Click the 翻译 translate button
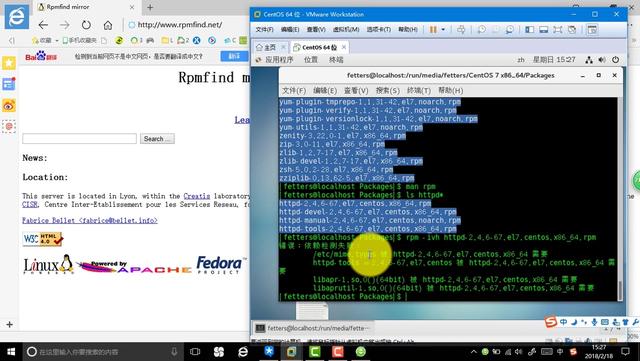640x361 pixels. (x=234, y=56)
